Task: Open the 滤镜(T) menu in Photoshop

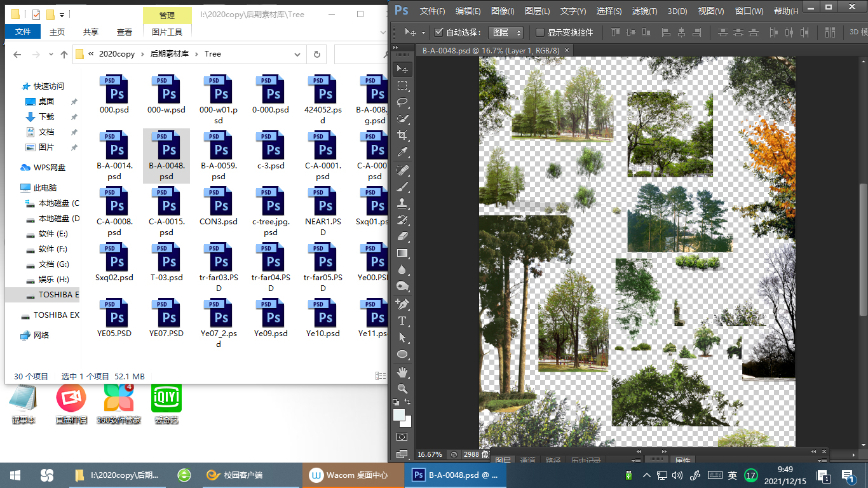Action: pos(644,11)
